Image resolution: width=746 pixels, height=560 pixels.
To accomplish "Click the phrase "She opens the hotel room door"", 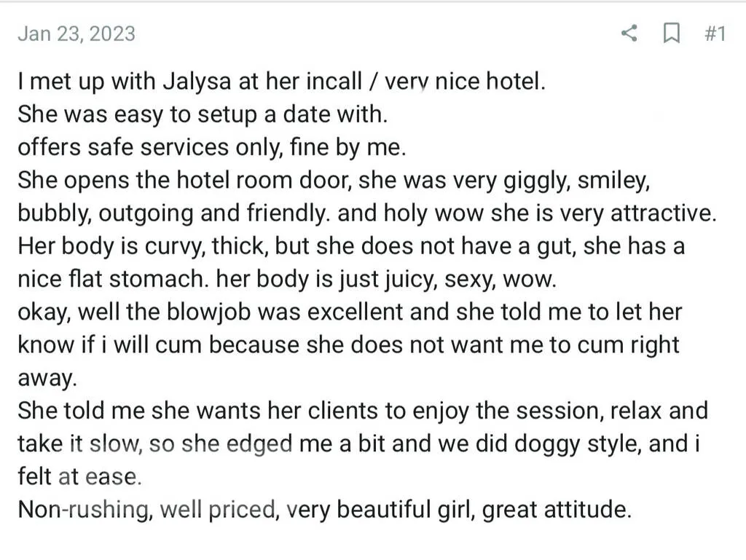I will [x=184, y=180].
